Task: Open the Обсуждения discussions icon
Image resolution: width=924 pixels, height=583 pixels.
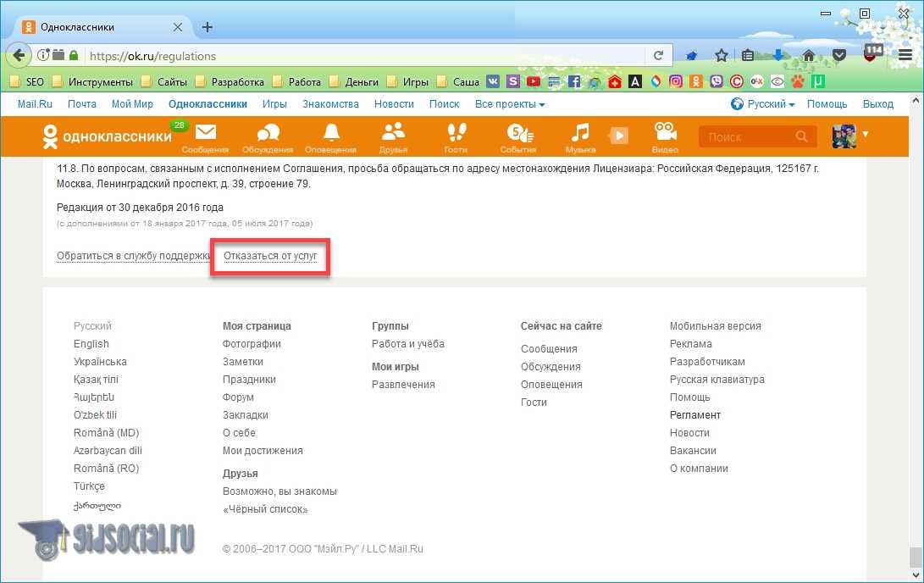Action: click(x=268, y=134)
